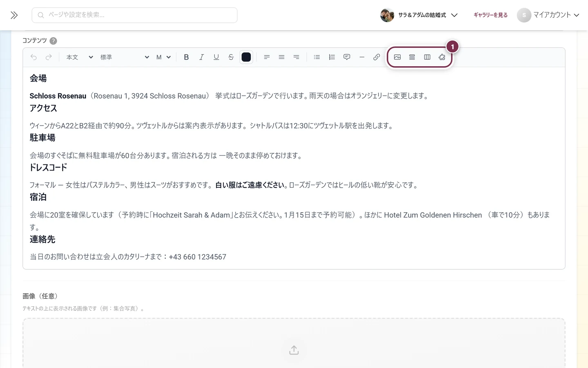Click the puzzle piece widget icon
Viewport: 588px width, 368px height.
pyautogui.click(x=442, y=57)
